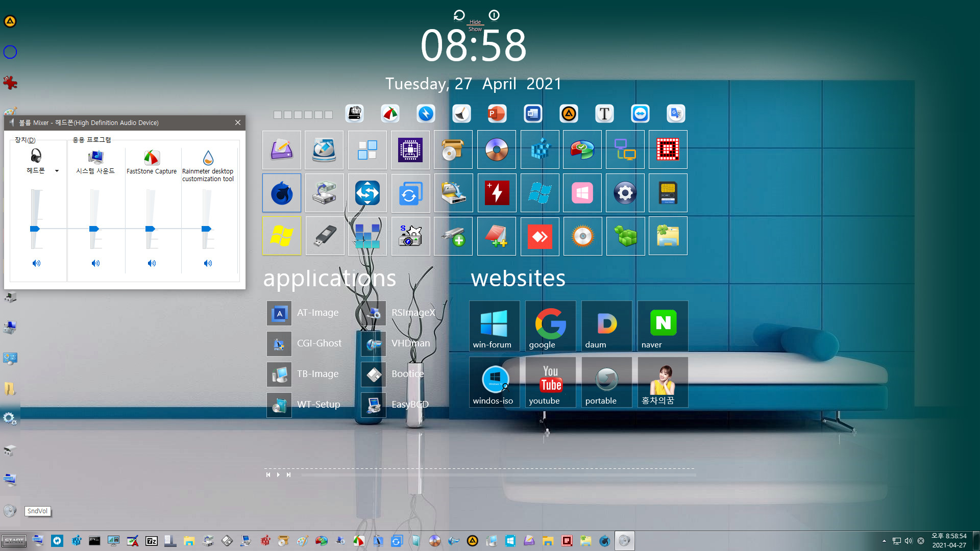Open the windos-iso website tile
Screen dimensions: 980x551
pyautogui.click(x=495, y=382)
